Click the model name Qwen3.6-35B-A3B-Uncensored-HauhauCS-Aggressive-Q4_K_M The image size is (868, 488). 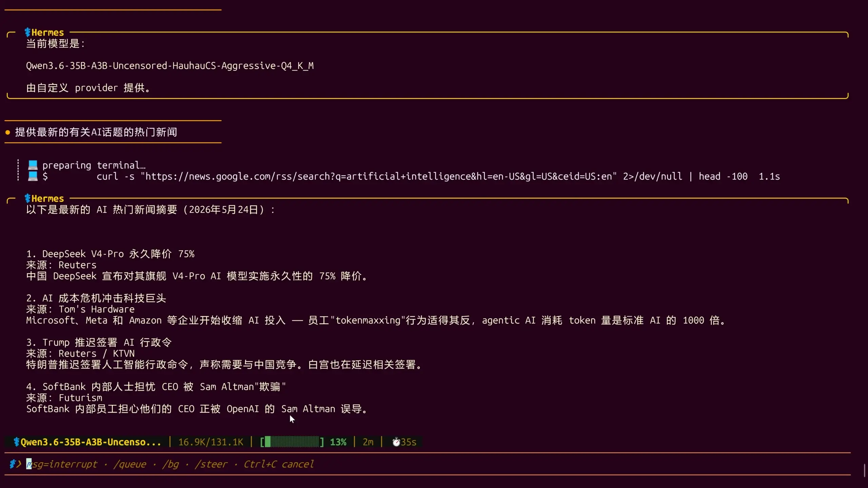[x=170, y=65]
